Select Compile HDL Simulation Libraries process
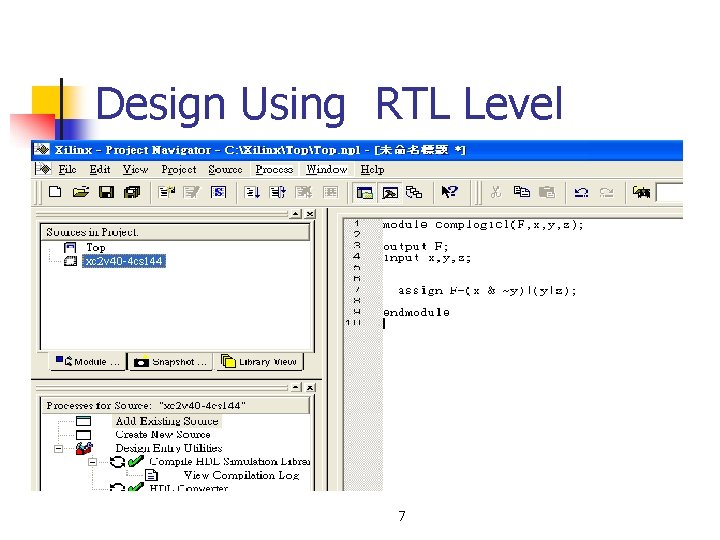The image size is (720, 540). click(230, 461)
